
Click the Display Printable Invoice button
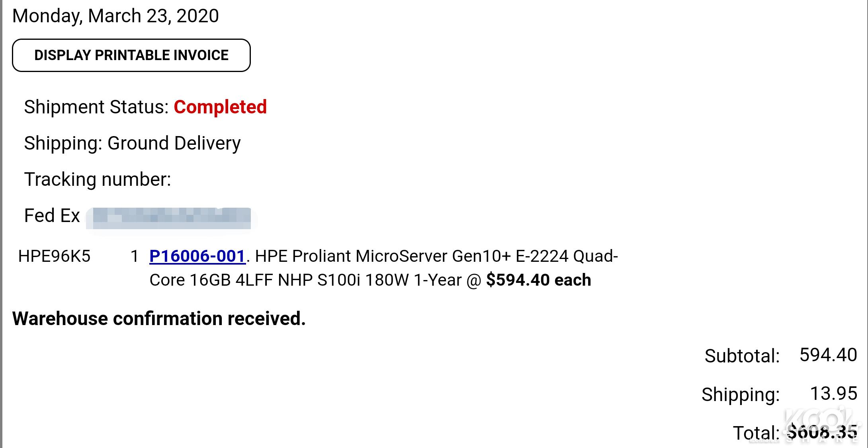point(131,55)
